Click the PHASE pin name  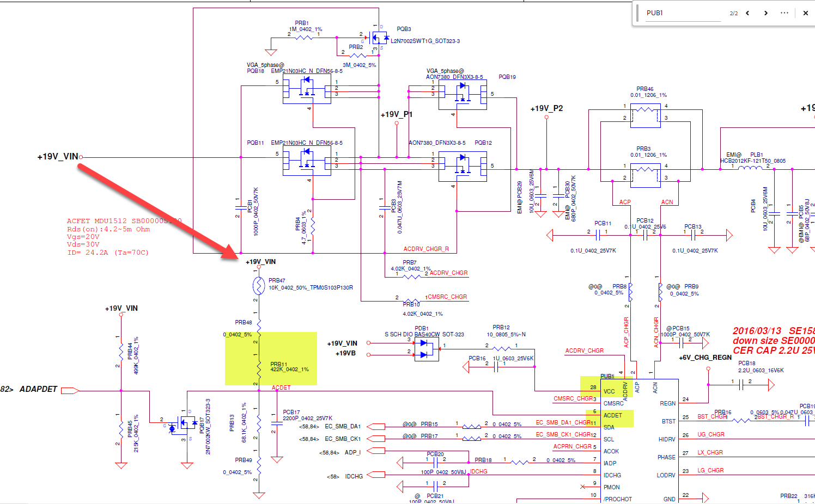667,457
